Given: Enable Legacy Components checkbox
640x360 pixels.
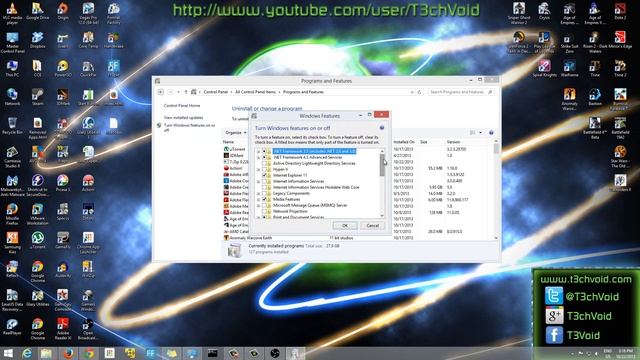Looking at the screenshot, I should click(x=264, y=193).
